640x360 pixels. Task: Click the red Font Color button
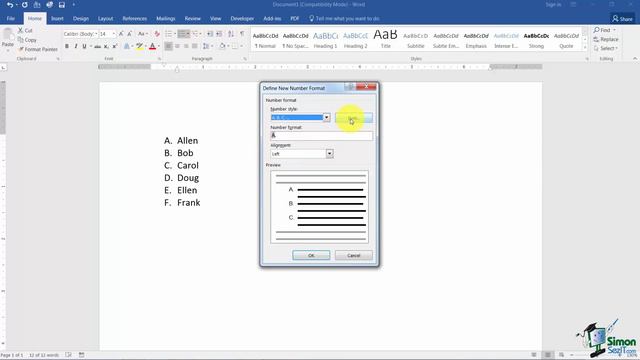tap(153, 47)
